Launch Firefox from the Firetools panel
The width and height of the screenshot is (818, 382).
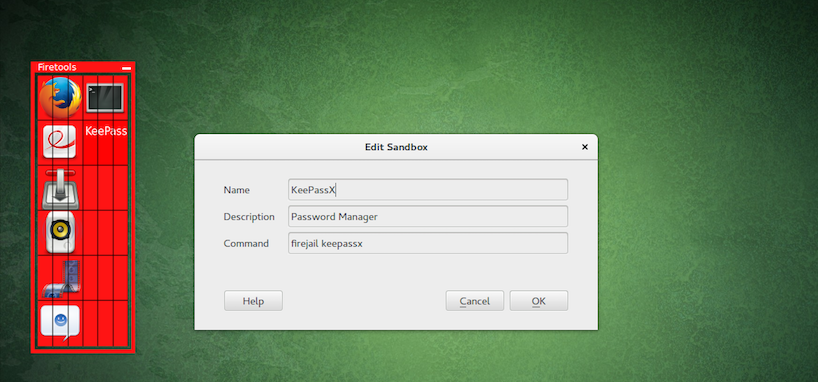(61, 98)
